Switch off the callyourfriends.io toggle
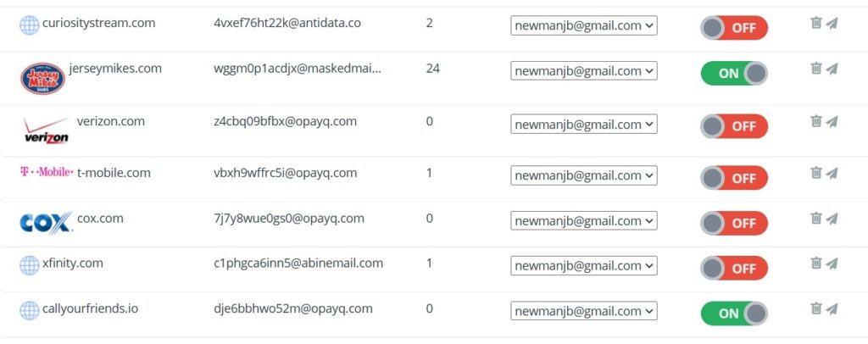868x344 pixels. (x=733, y=313)
